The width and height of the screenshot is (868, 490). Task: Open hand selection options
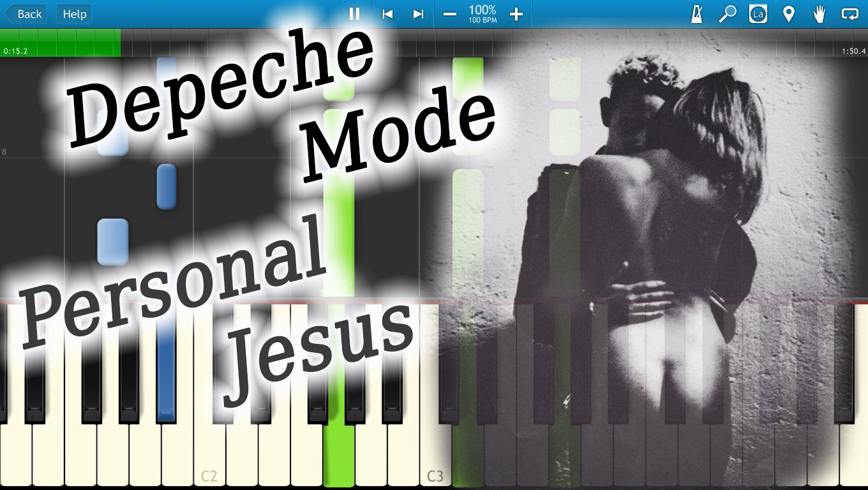tap(819, 14)
